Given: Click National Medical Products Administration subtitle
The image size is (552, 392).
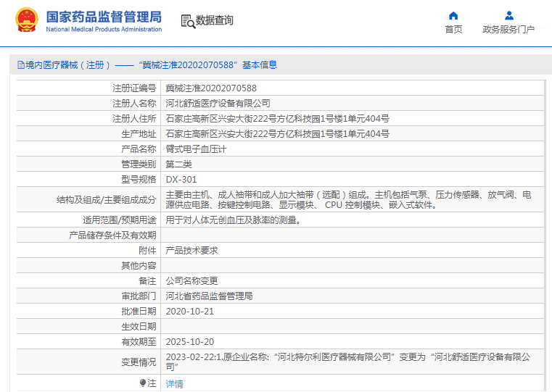Looking at the screenshot, I should coord(104,30).
